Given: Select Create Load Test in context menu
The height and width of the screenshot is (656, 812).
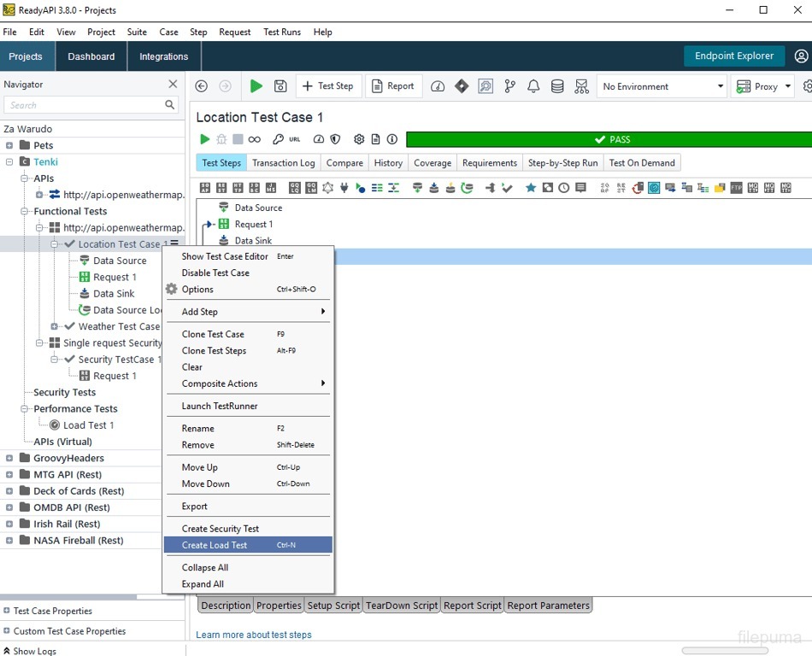Looking at the screenshot, I should pos(215,545).
